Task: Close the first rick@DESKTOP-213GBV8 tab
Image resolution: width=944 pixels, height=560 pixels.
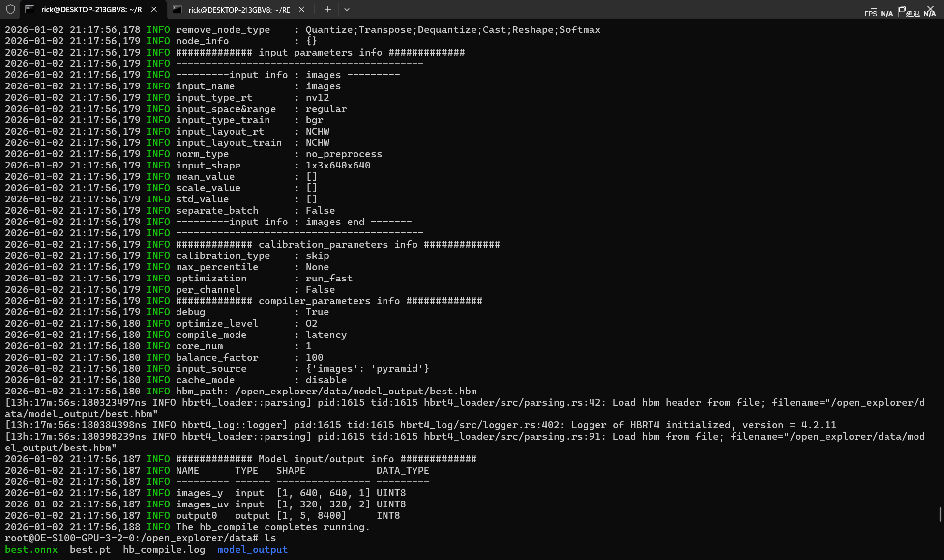Action: 154,9
